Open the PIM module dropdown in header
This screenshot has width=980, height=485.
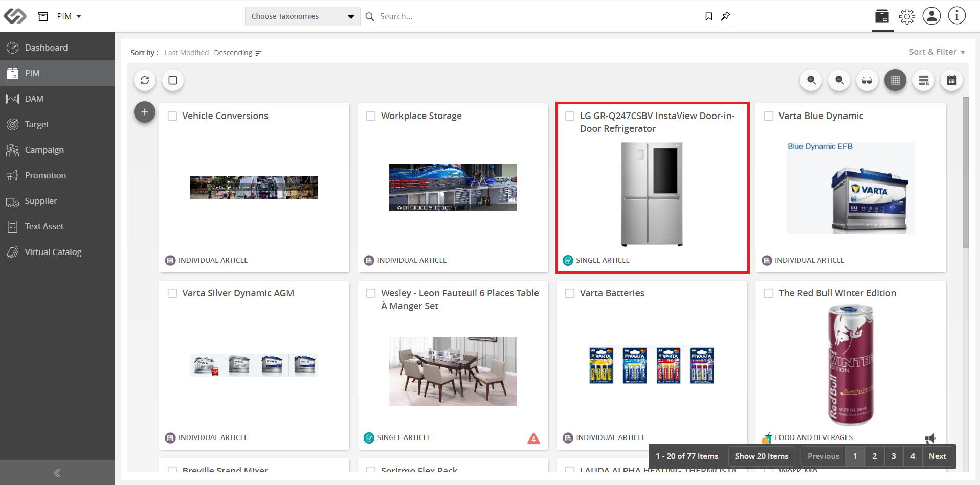[x=69, y=16]
